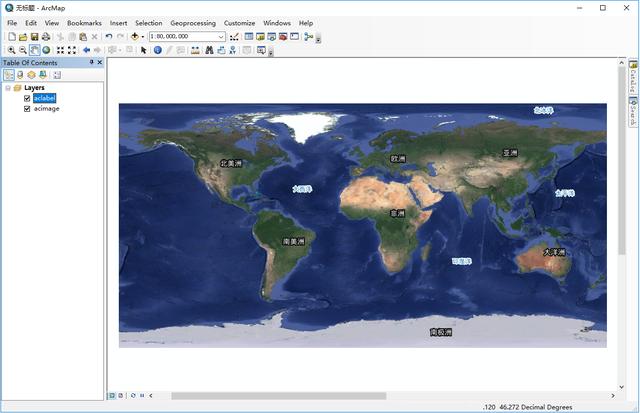Save the map document
This screenshot has height=413, width=640.
35,37
